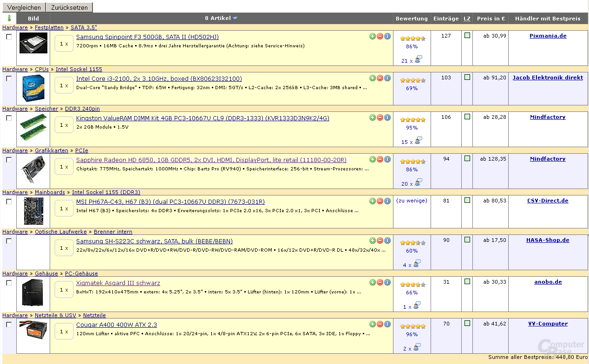This screenshot has width=589, height=364.
Task: Open the 1 x user reviews icon for Xigmatek Asgard
Action: click(x=418, y=305)
